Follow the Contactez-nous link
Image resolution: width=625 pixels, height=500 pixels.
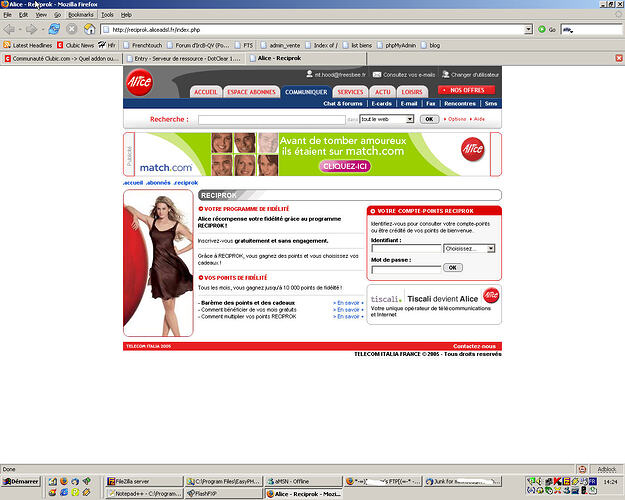click(x=475, y=346)
